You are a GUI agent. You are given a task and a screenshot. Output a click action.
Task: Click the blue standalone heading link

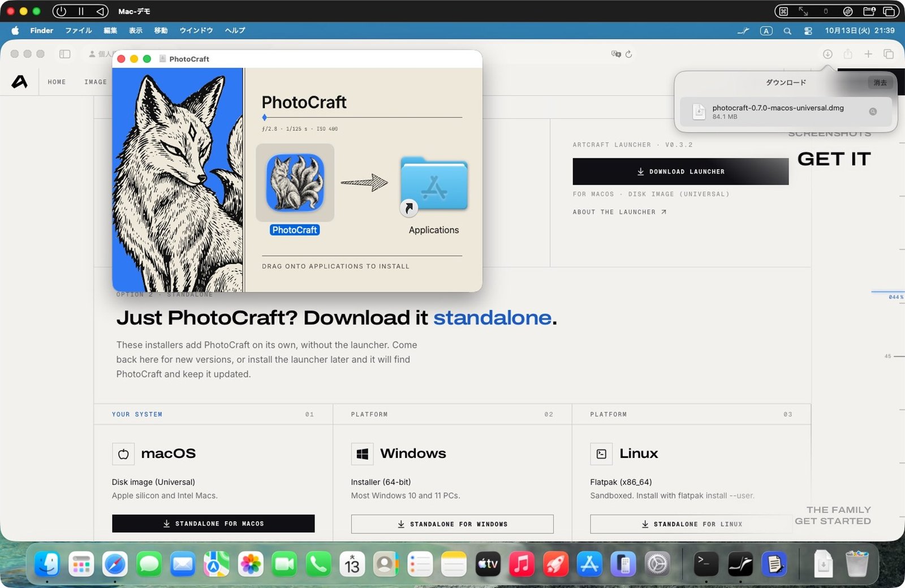click(x=492, y=318)
